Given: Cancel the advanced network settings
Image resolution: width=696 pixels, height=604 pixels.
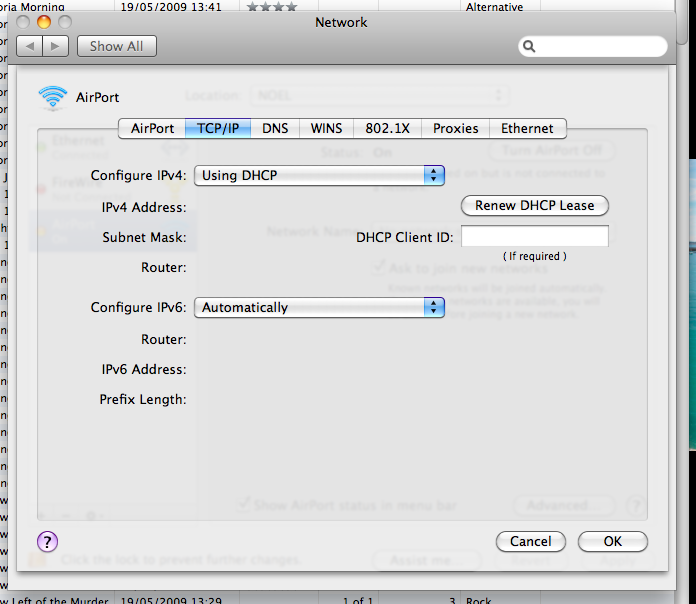Looking at the screenshot, I should [x=531, y=541].
